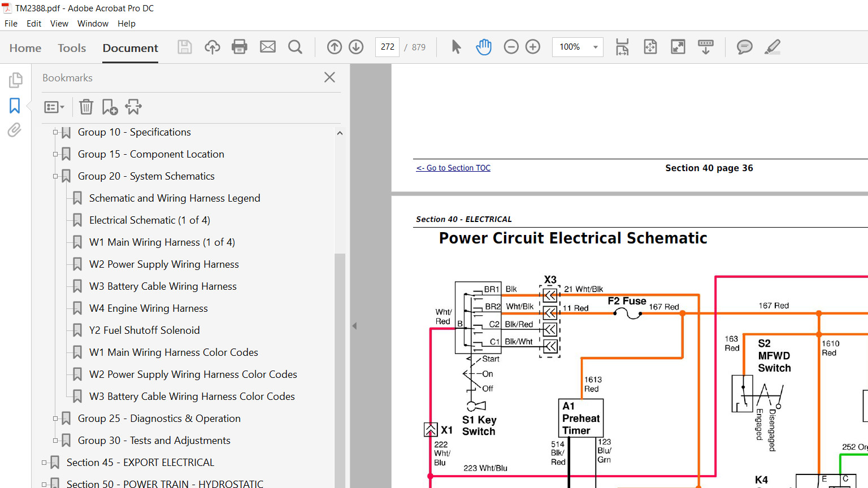
Task: Click the bookmarks panel scrollbar thumb
Action: tap(340, 370)
